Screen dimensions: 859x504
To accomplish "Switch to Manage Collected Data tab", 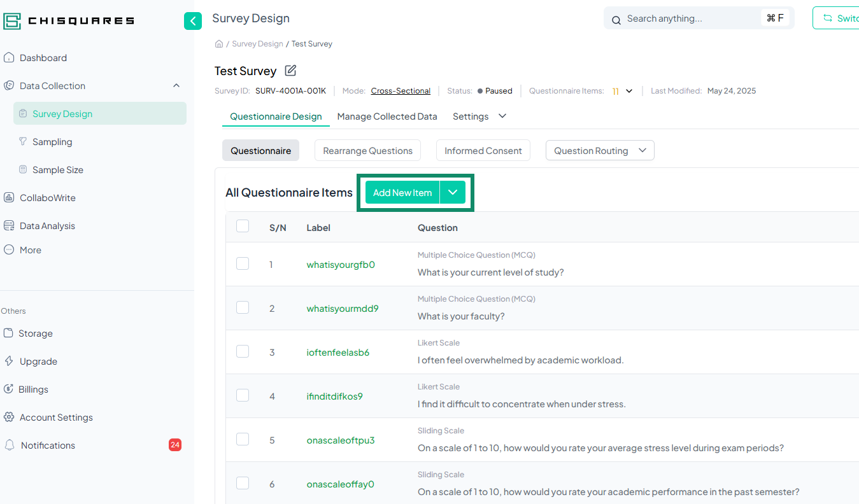I will tap(387, 116).
